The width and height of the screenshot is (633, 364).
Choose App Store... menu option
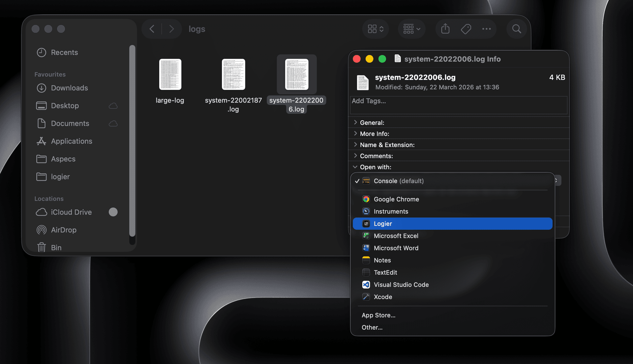click(x=452, y=316)
